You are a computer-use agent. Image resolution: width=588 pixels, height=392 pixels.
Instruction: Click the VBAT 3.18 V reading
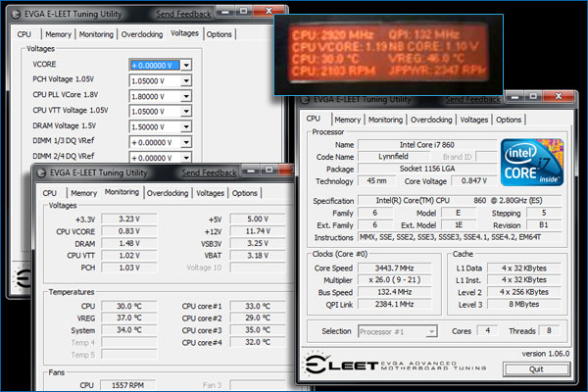tap(258, 256)
